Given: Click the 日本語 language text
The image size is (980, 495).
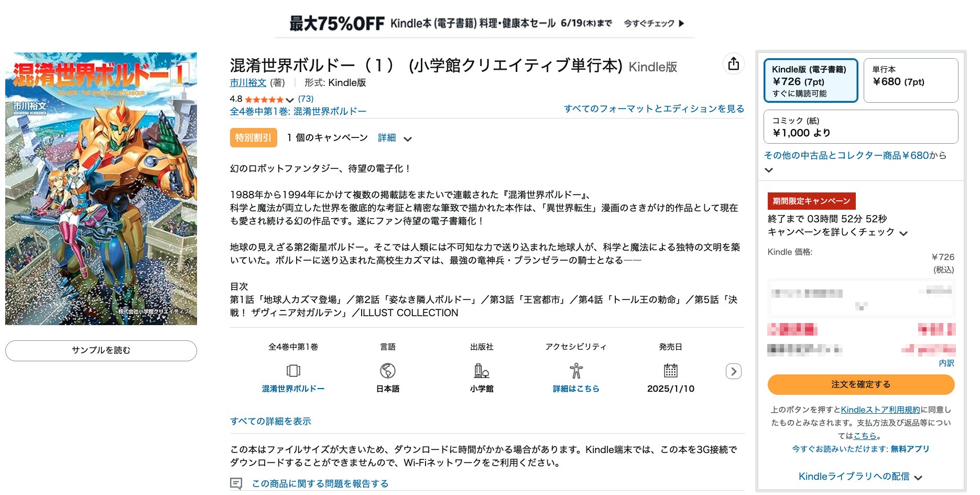Looking at the screenshot, I should (388, 389).
